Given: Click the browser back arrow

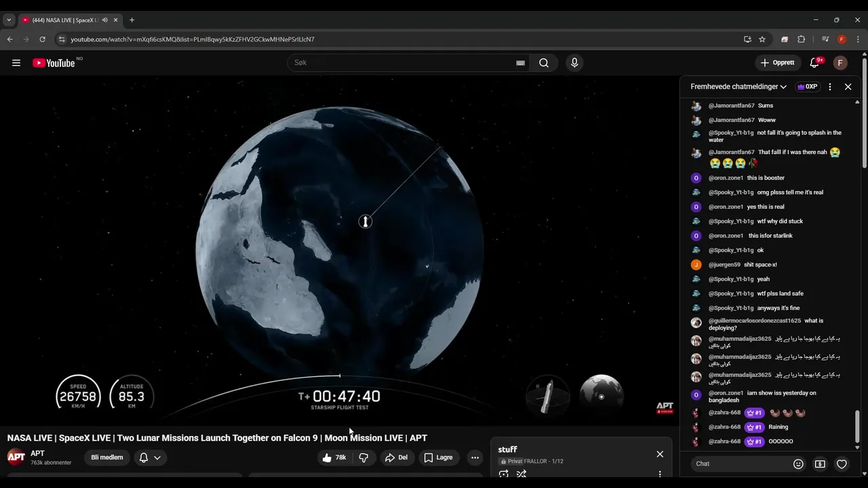Looking at the screenshot, I should pos(9,39).
